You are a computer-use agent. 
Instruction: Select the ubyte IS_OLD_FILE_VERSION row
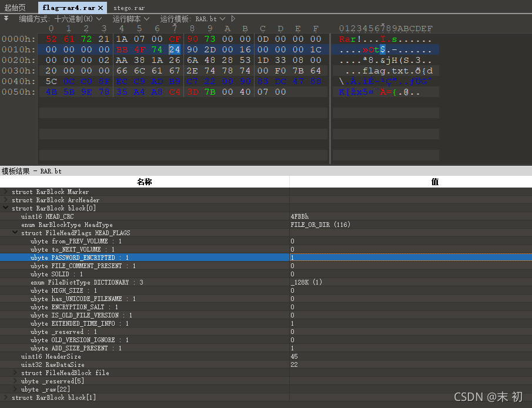[266, 315]
